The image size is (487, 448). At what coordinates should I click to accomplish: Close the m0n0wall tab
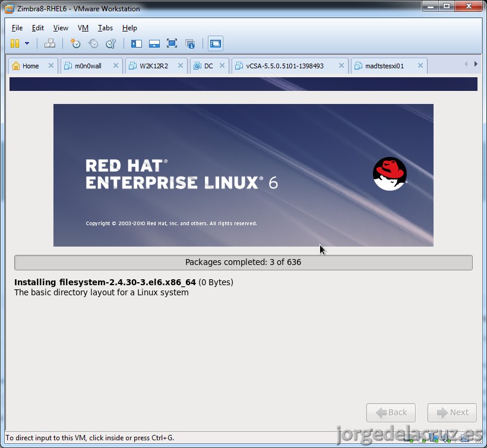tap(116, 65)
